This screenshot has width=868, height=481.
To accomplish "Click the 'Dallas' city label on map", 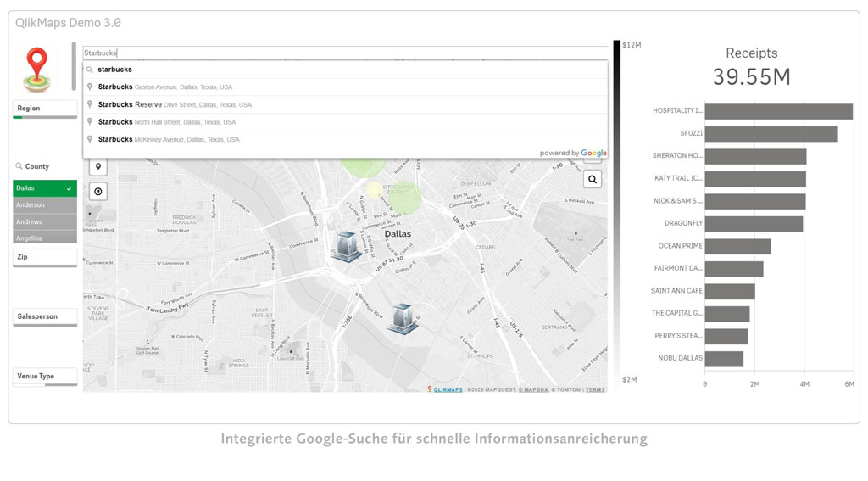I will pos(398,234).
